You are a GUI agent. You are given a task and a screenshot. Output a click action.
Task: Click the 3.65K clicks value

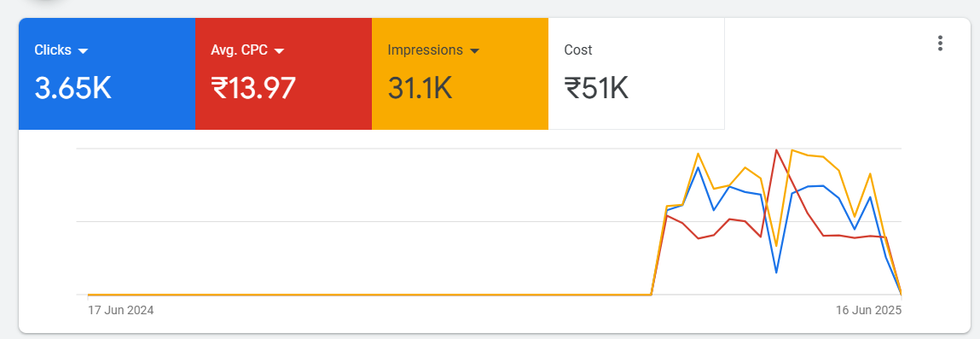pos(72,88)
